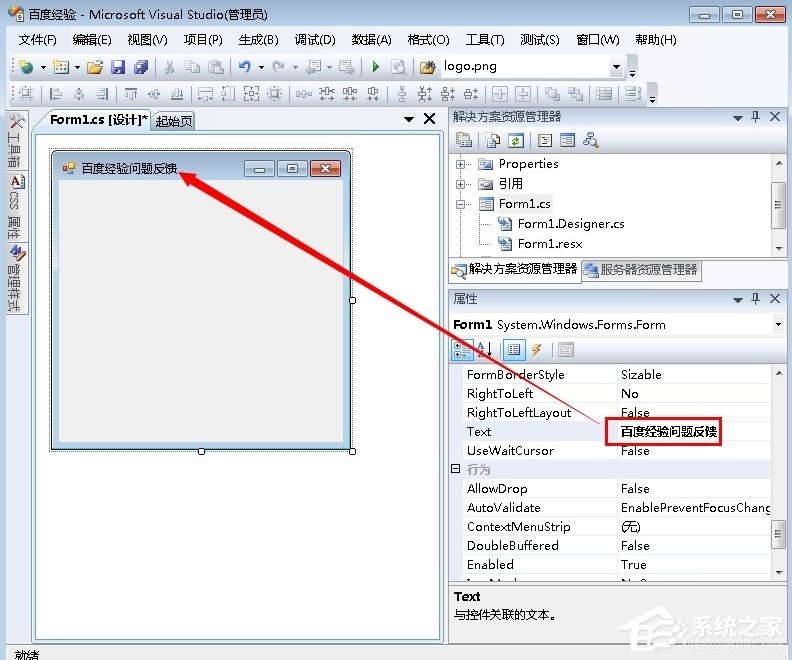792x660 pixels.
Task: Toggle auto-hide pin on Solution Explorer panel
Action: [756, 117]
